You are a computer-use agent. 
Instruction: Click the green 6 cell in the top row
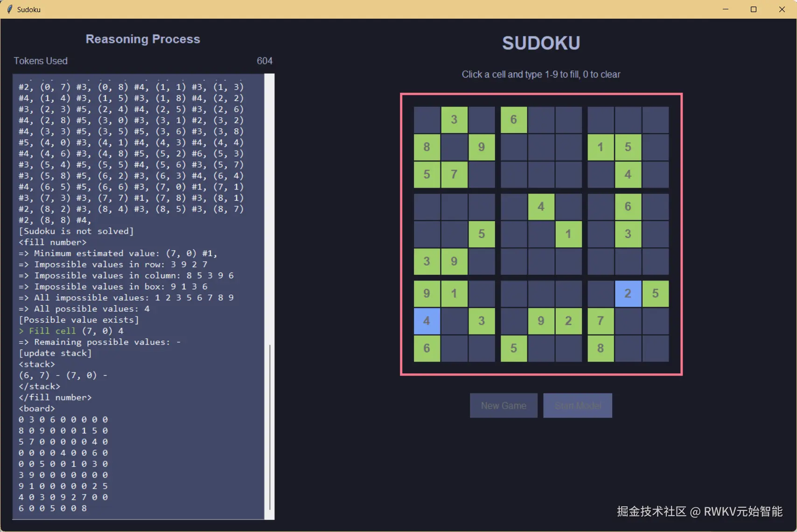[x=513, y=120]
